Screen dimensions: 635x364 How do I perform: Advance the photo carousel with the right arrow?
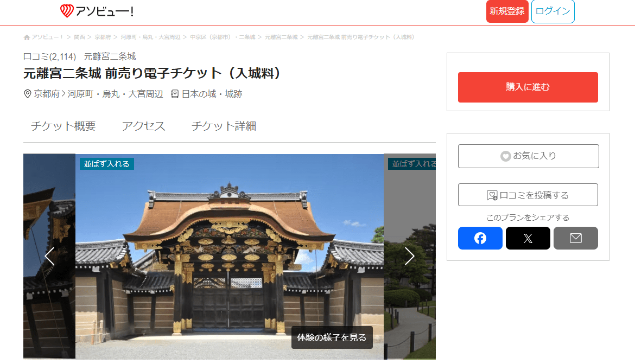[x=410, y=256]
